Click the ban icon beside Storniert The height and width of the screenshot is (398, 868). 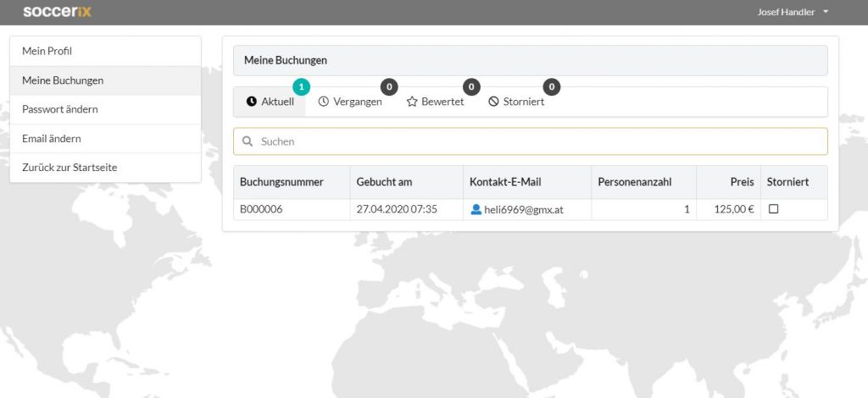click(494, 102)
